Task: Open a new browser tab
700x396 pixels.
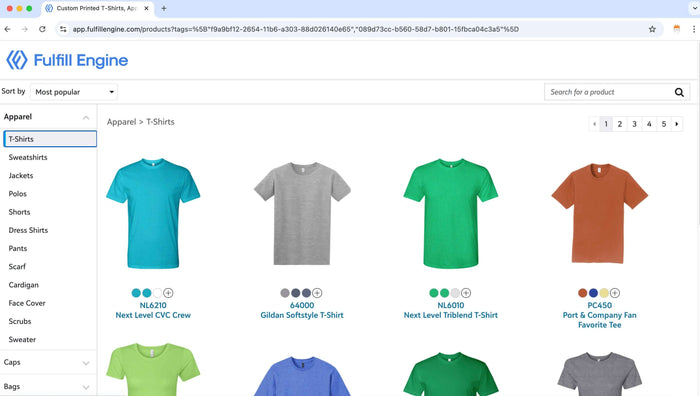Action: pos(164,8)
